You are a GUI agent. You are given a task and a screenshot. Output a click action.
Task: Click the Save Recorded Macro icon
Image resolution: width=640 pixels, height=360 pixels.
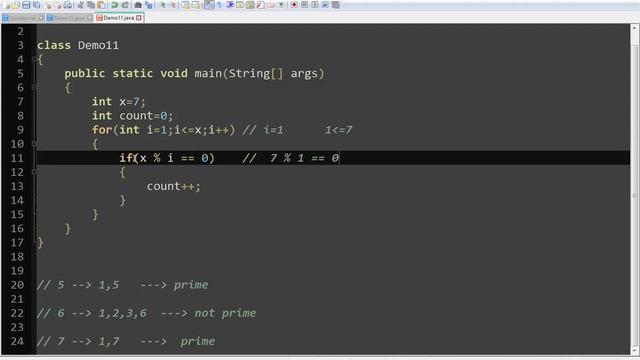coord(335,5)
